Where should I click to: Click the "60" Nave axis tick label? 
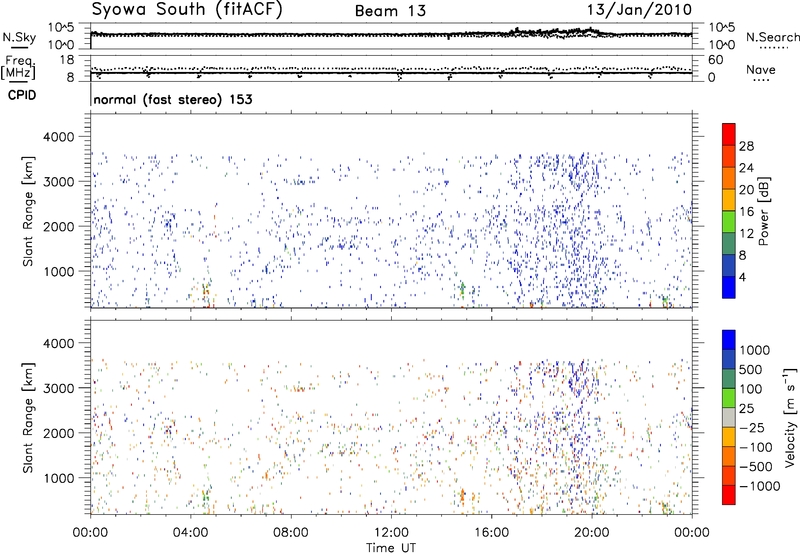715,60
